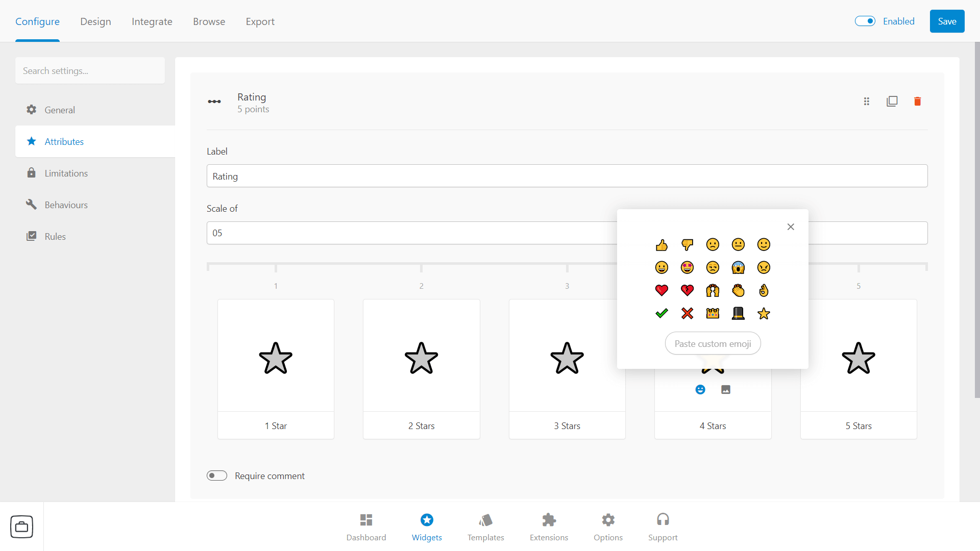Pick the thumbs up emoji
Viewport: 980px width, 551px height.
[661, 245]
